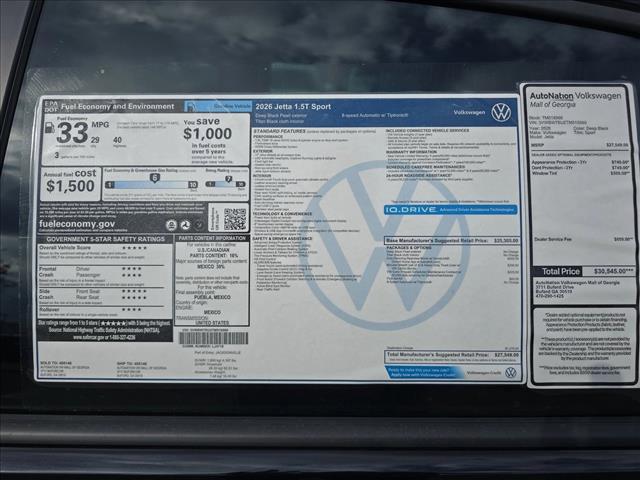The height and width of the screenshot is (480, 640).
Task: Click the '29' city MPG value
Action: [95, 140]
